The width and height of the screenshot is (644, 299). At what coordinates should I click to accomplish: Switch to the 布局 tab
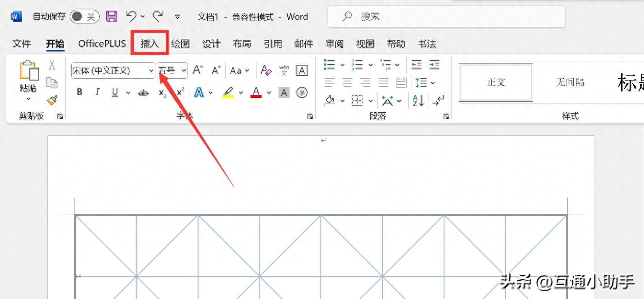tap(242, 44)
